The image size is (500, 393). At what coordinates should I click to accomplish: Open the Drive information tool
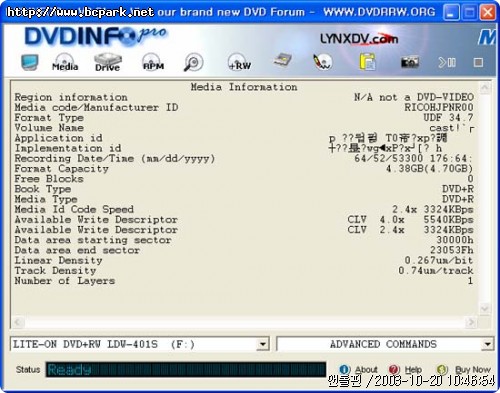[107, 62]
